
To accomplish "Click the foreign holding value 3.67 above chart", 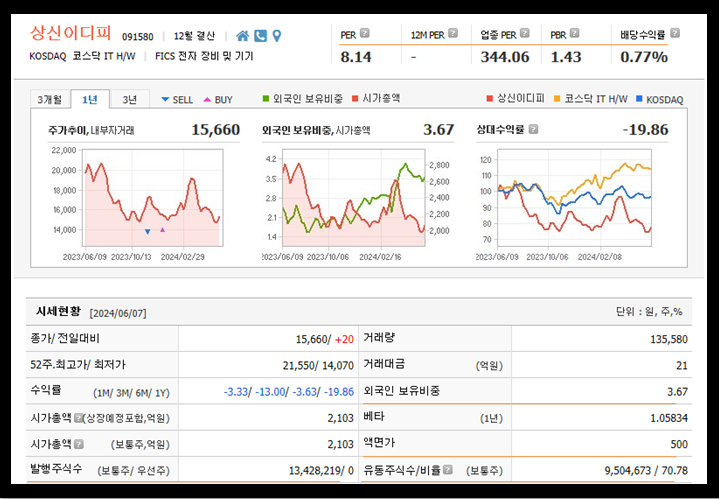I will (438, 130).
